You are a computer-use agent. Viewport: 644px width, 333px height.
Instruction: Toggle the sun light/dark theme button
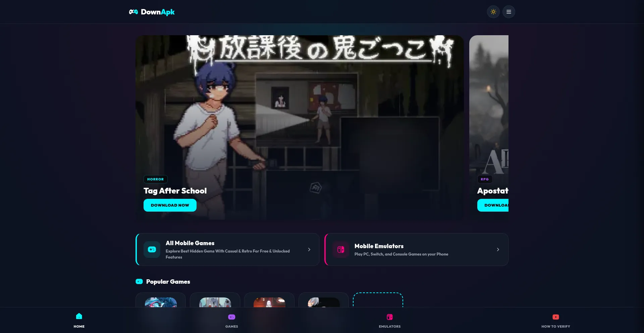tap(493, 12)
